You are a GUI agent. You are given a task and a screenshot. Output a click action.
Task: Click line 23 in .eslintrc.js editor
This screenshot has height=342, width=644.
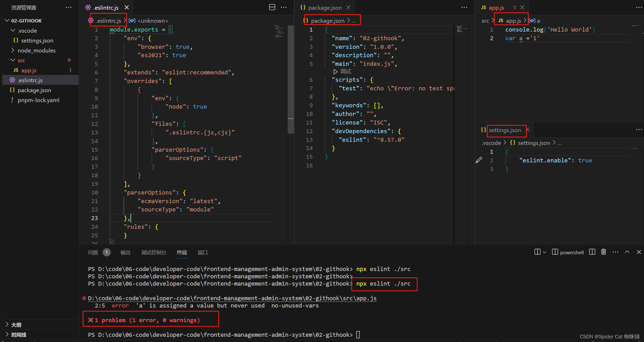click(x=191, y=218)
